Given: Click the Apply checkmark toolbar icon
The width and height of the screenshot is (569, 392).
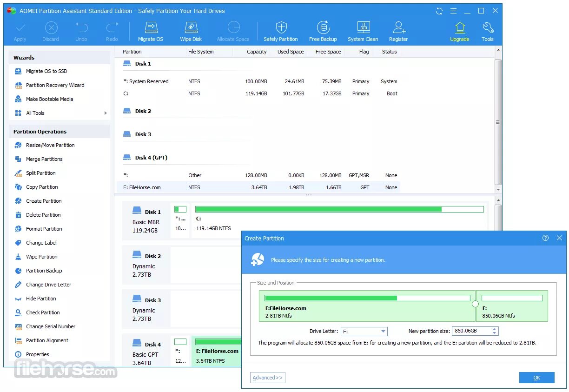Looking at the screenshot, I should pyautogui.click(x=20, y=27).
